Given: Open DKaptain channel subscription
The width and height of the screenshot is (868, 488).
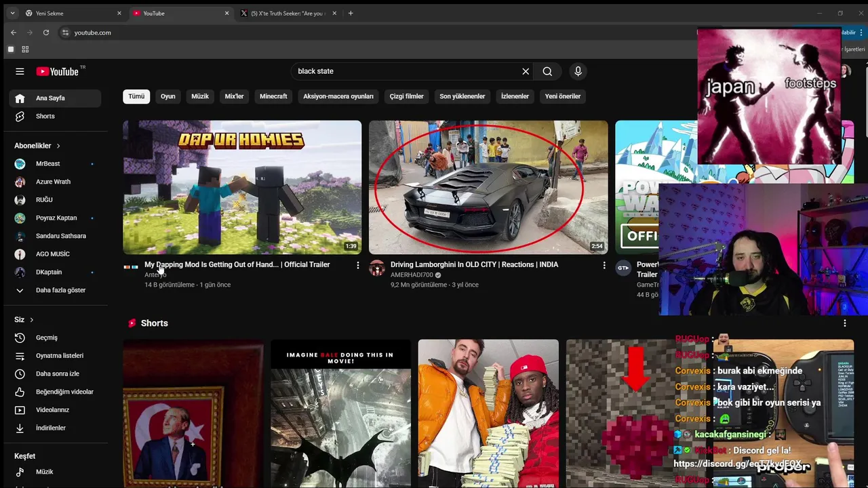Looking at the screenshot, I should tap(55, 272).
